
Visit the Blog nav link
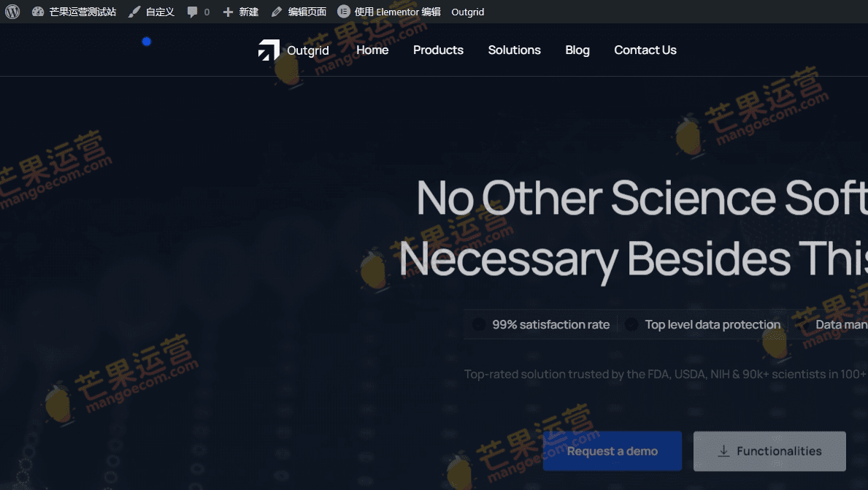[x=577, y=50]
